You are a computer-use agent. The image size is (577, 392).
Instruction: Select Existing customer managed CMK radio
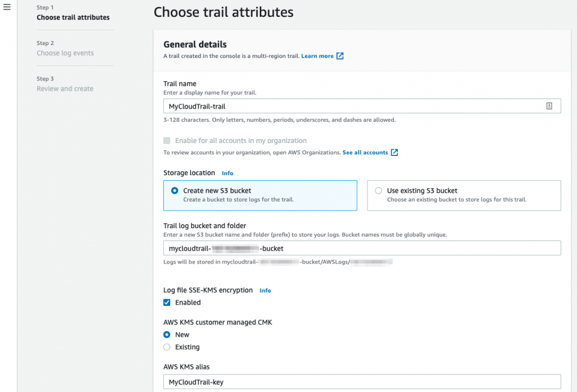coord(167,347)
